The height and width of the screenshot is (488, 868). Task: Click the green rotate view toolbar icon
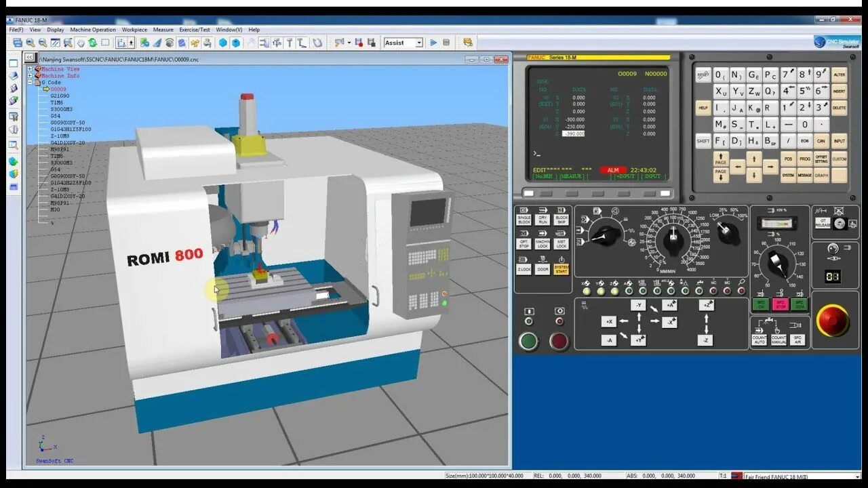tap(92, 43)
